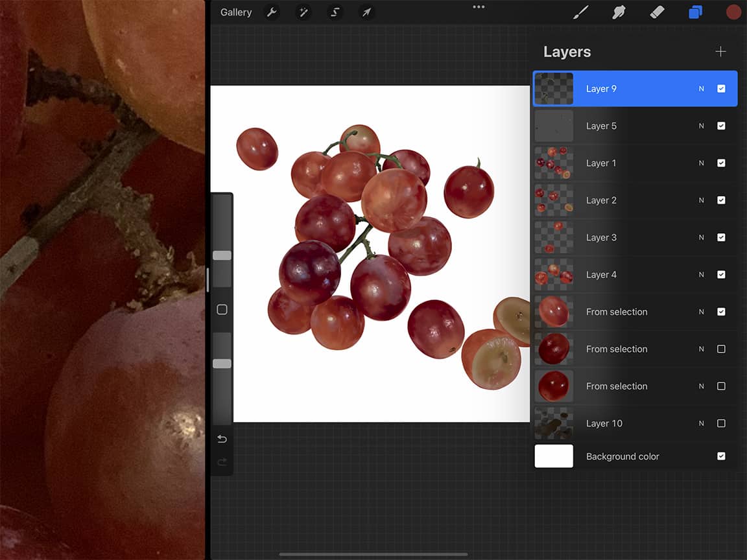This screenshot has width=747, height=560.
Task: Open the color picker from the toolbar
Action: click(733, 12)
